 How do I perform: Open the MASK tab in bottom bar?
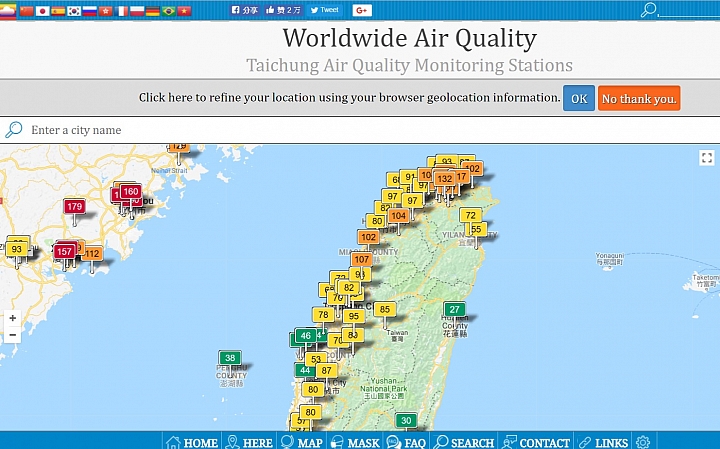(355, 442)
